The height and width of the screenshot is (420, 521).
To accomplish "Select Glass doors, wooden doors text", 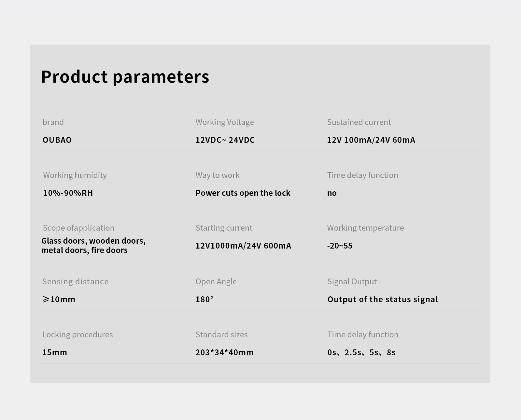I will coord(93,241).
